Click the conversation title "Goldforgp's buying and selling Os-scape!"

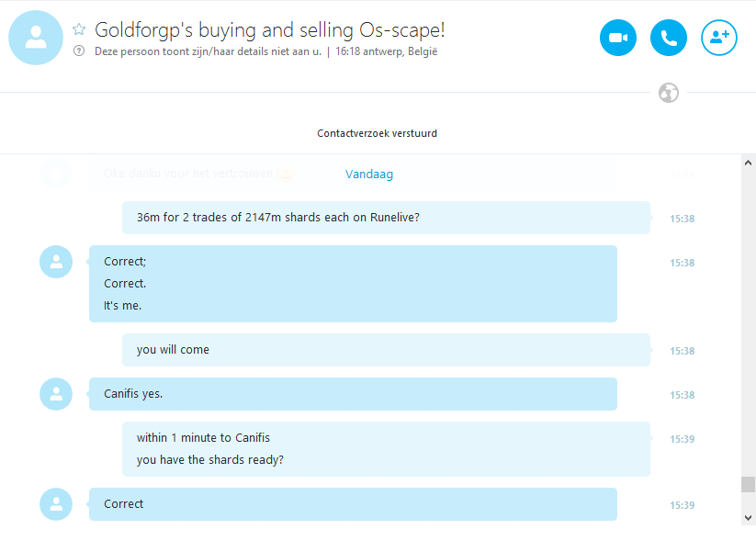(270, 29)
